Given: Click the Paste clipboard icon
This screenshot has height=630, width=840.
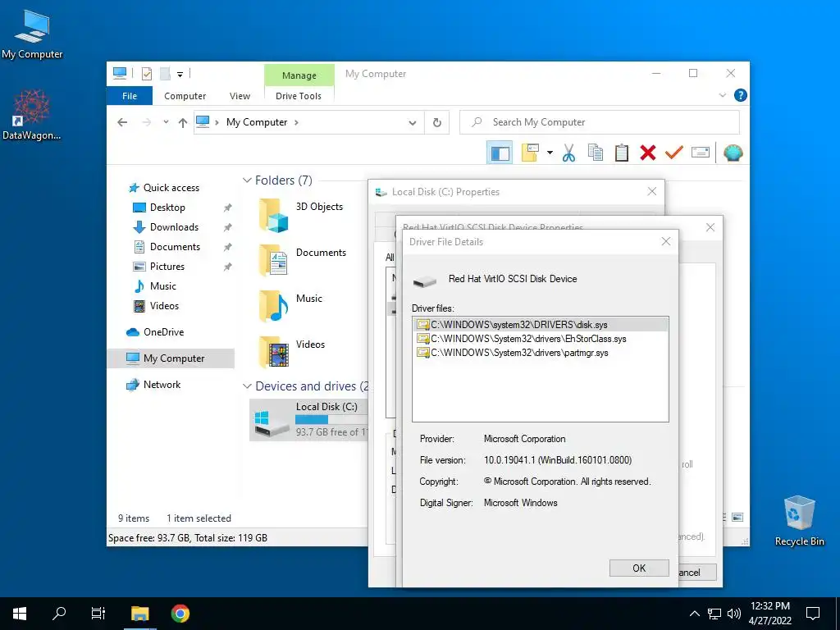Looking at the screenshot, I should pos(622,153).
